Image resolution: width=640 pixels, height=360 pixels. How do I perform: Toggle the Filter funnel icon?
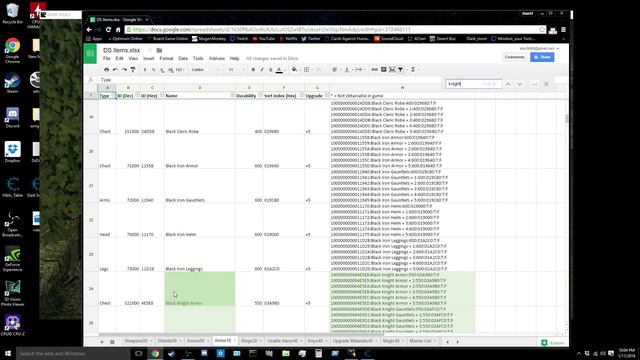(x=400, y=70)
